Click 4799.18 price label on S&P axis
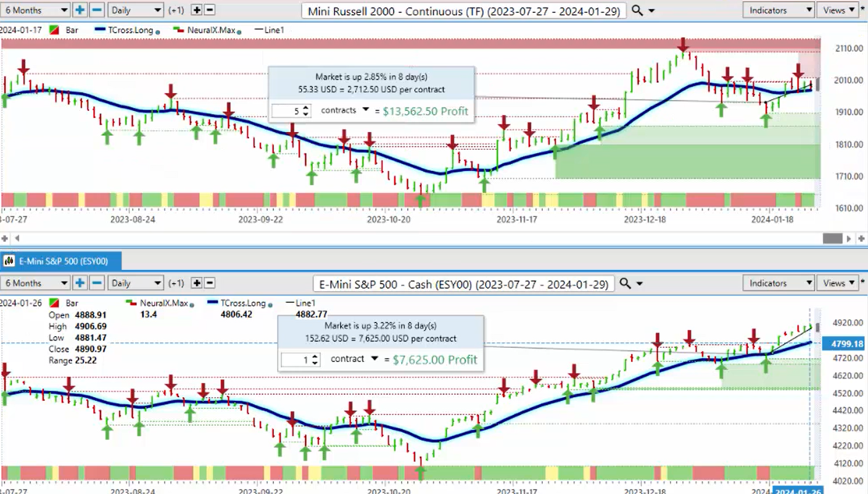Image resolution: width=868 pixels, height=494 pixels. click(845, 343)
